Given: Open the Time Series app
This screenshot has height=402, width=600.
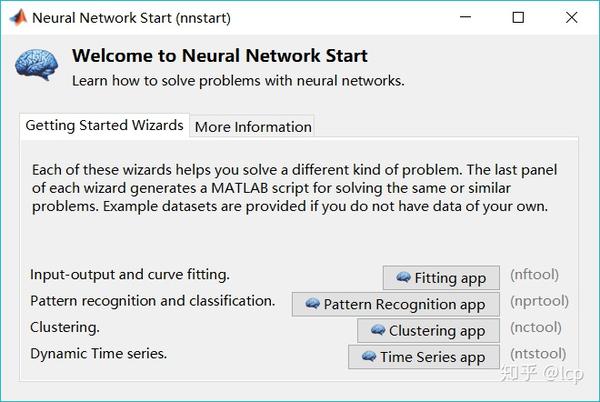Looking at the screenshot, I should coord(424,357).
